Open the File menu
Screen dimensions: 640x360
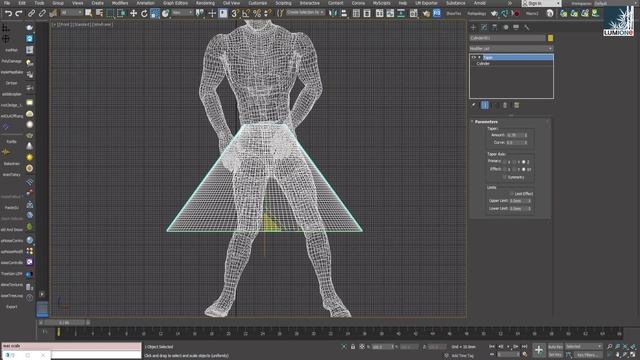[x=7, y=3]
